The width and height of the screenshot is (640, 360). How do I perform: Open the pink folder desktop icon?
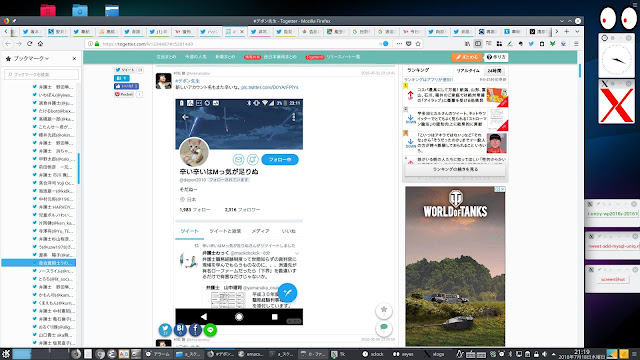coord(48,10)
